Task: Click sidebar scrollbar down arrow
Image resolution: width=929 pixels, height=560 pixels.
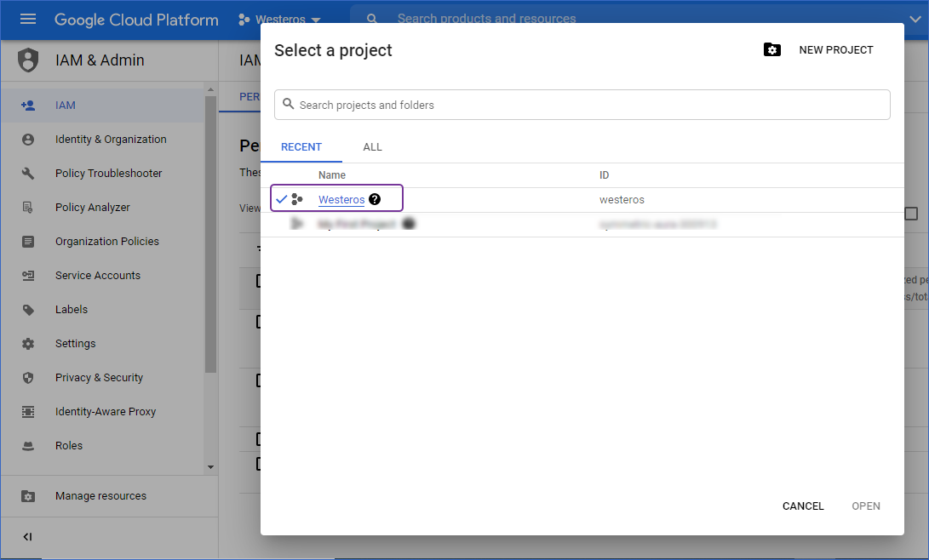Action: [210, 467]
